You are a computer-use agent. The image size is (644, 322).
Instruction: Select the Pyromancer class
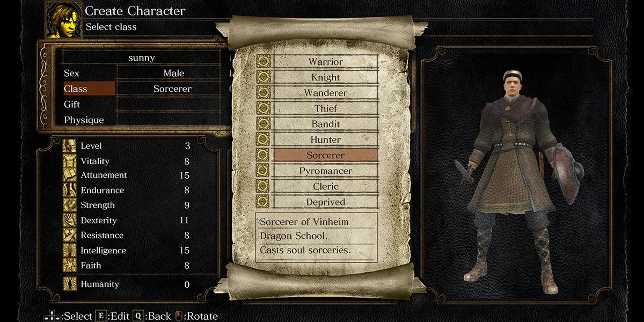pos(326,171)
